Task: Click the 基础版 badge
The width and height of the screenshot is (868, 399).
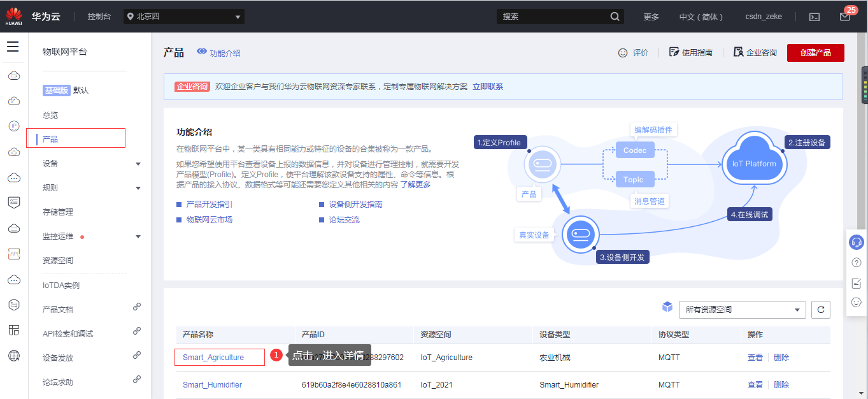Action: coord(57,91)
